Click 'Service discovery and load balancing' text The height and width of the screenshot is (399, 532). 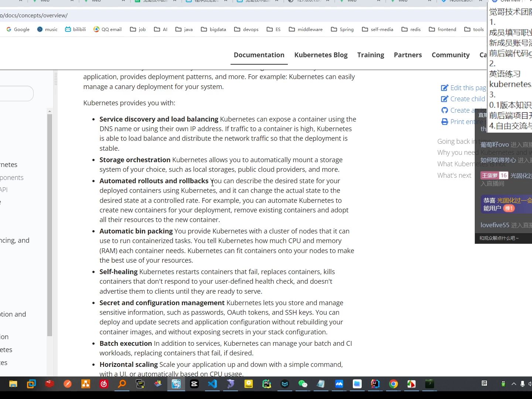[159, 119]
